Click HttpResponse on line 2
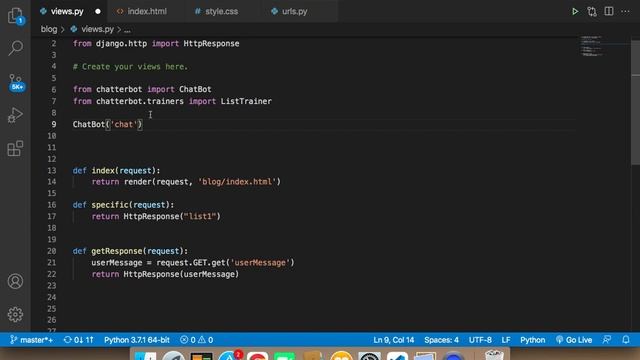Screen dimensions: 640x360 pos(211,44)
